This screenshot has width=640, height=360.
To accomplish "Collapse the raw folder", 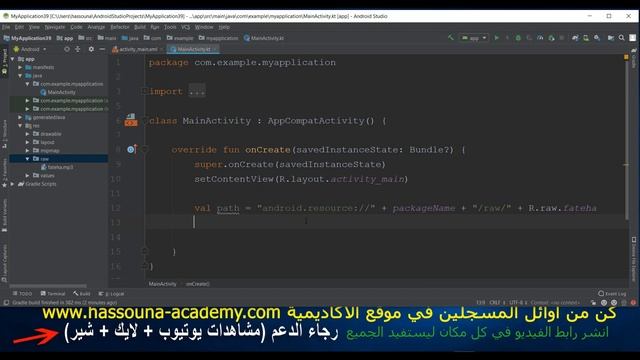I will point(27,159).
